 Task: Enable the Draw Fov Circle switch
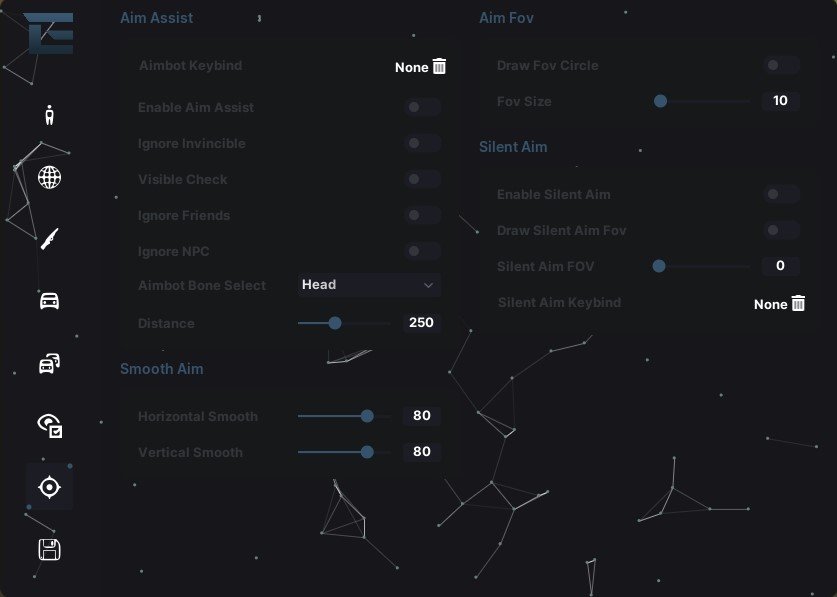(x=781, y=65)
